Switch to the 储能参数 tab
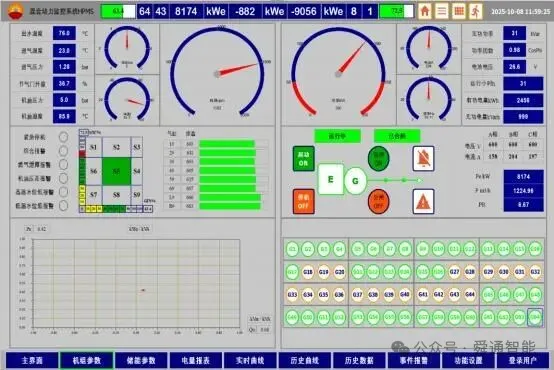The image size is (554, 370). [x=141, y=360]
